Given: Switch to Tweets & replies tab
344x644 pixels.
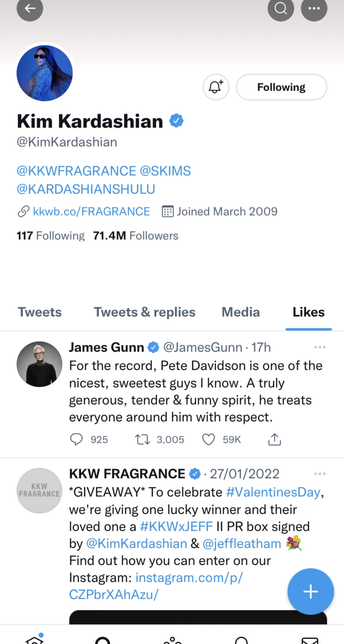Looking at the screenshot, I should coord(144,312).
